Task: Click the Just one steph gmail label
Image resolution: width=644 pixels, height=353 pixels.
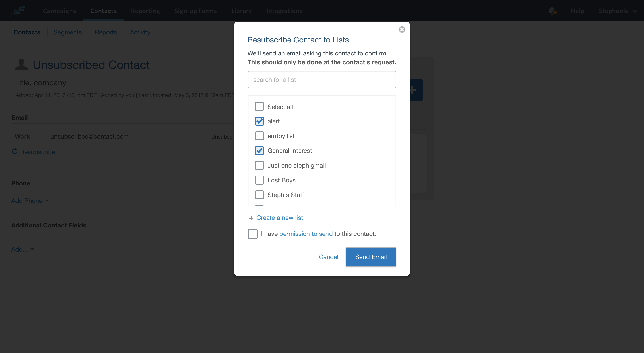Action: coord(297,165)
